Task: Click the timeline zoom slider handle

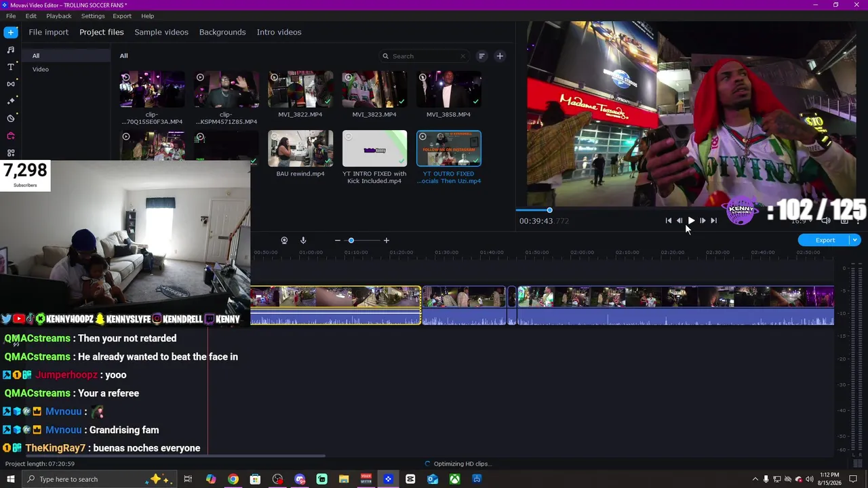Action: point(351,241)
